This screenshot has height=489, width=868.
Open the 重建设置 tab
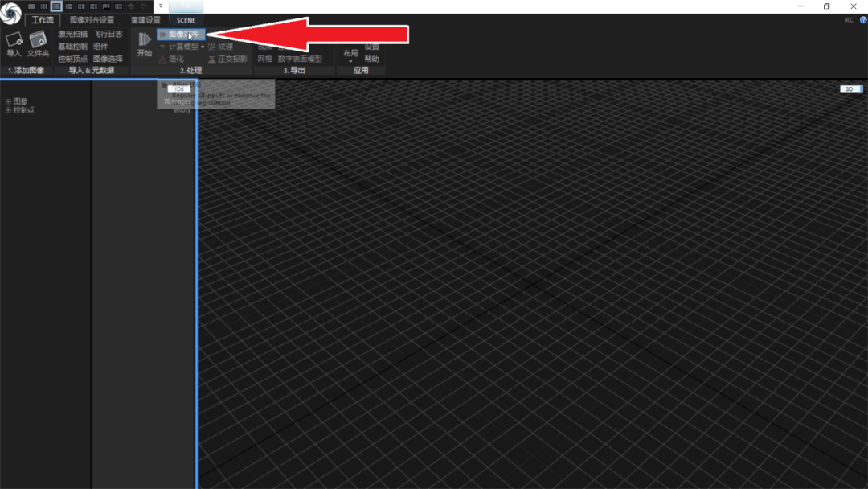145,20
